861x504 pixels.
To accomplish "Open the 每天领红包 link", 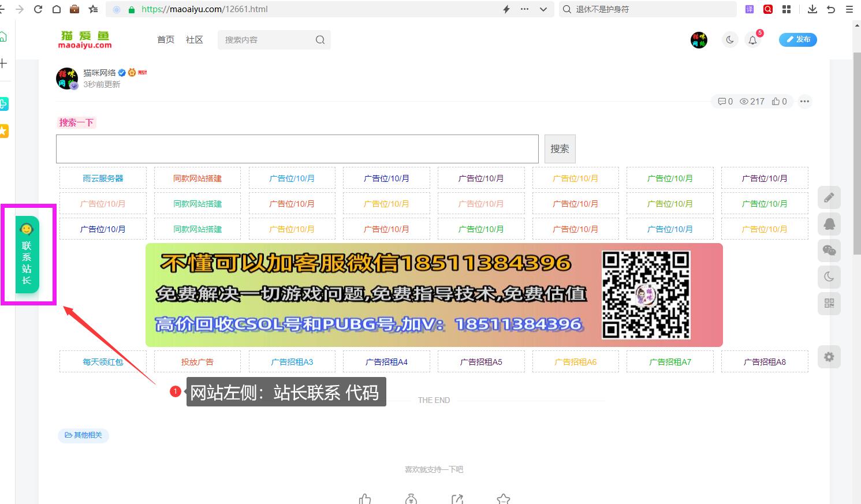I will (103, 362).
